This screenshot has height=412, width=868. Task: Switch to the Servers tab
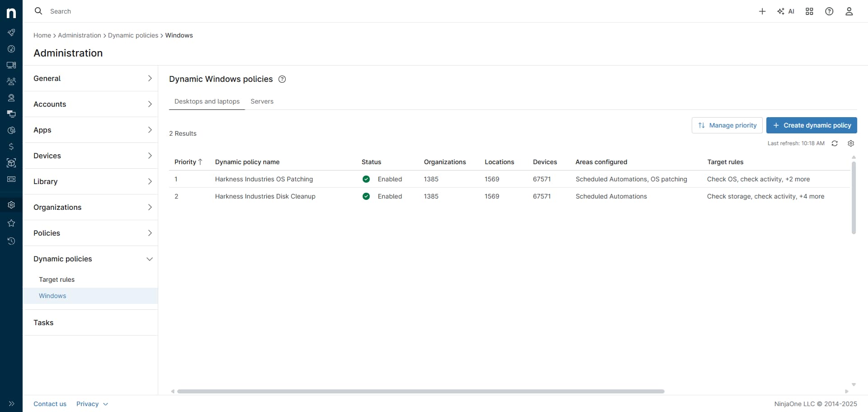coord(262,101)
